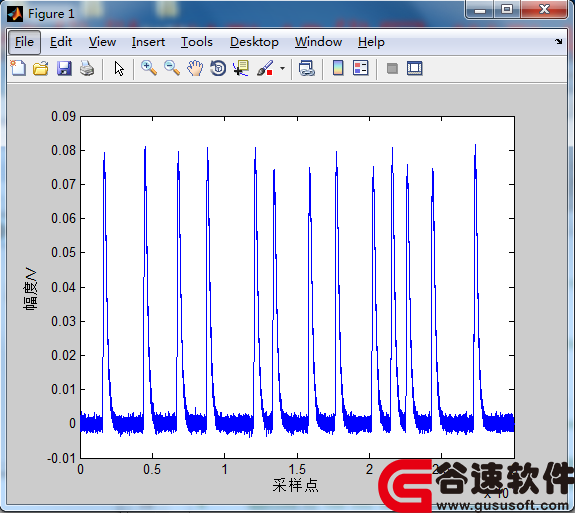Click the x-axis label 采样点

pos(296,485)
